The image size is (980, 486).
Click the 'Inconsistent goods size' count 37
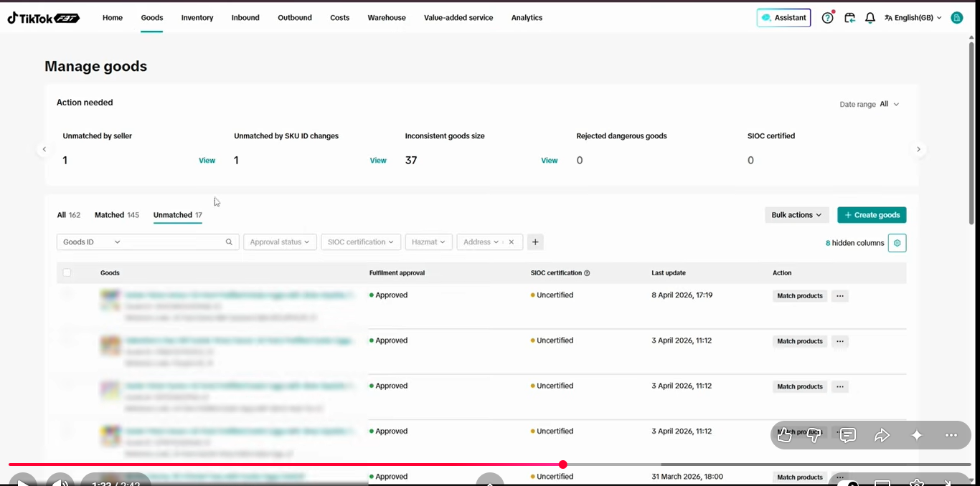[x=411, y=161]
